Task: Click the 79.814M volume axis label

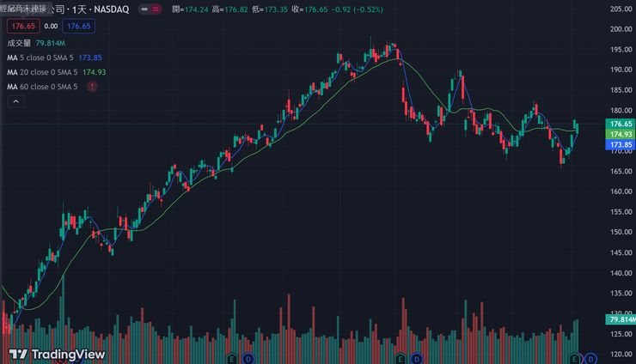Action: point(621,319)
